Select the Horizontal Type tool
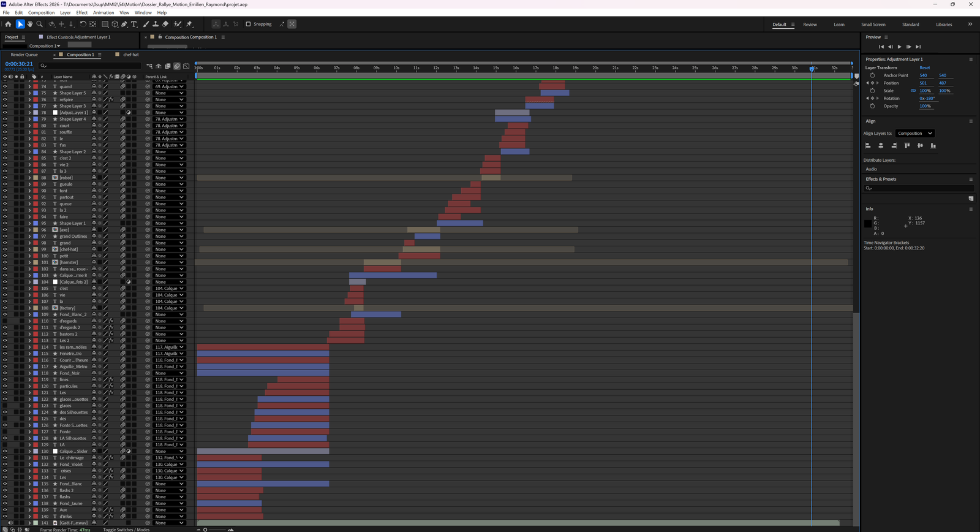The image size is (980, 532). coord(134,25)
